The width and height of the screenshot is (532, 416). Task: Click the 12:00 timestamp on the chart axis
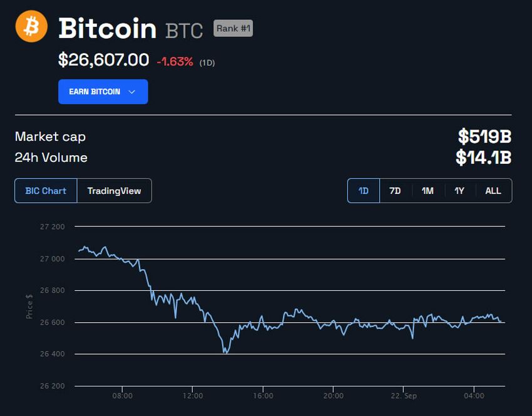[x=193, y=395]
